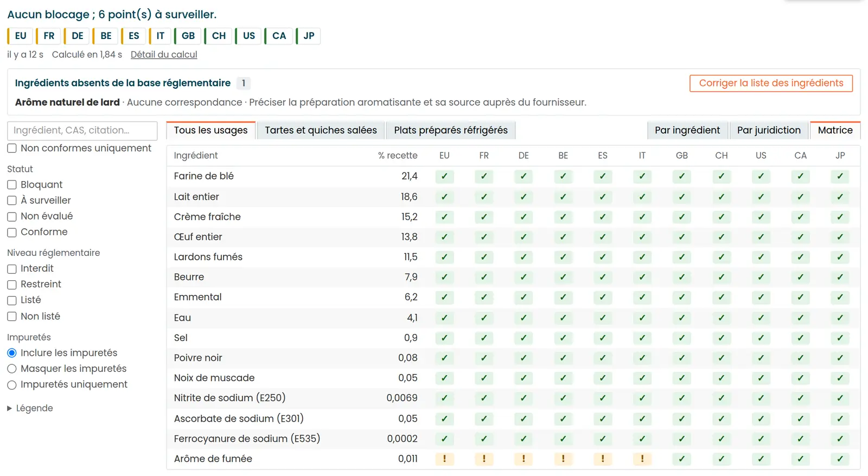
Task: Expand the Légende section
Action: point(30,408)
